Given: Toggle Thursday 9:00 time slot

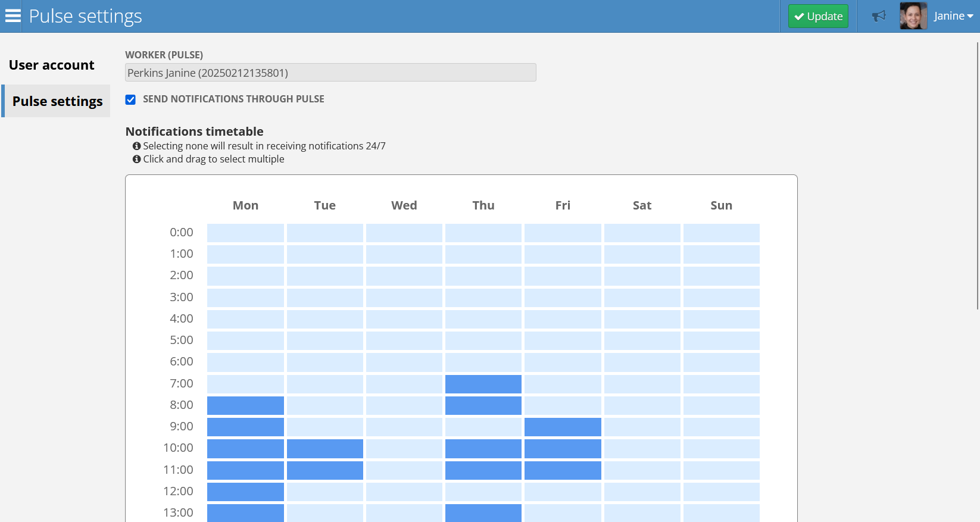Looking at the screenshot, I should [483, 427].
